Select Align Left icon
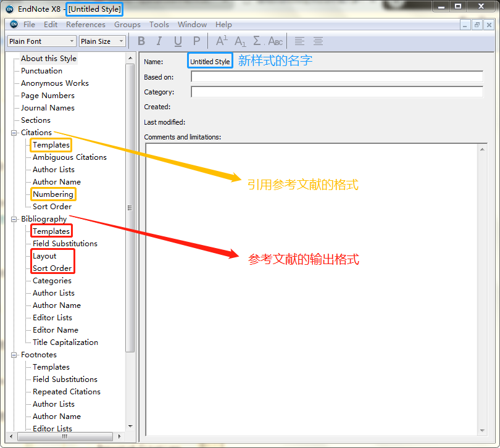This screenshot has height=448, width=500. point(299,41)
